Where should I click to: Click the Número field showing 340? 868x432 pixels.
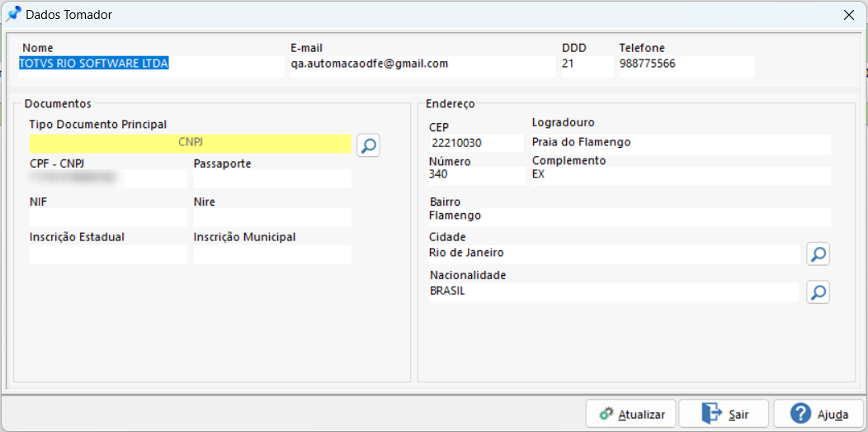(477, 176)
